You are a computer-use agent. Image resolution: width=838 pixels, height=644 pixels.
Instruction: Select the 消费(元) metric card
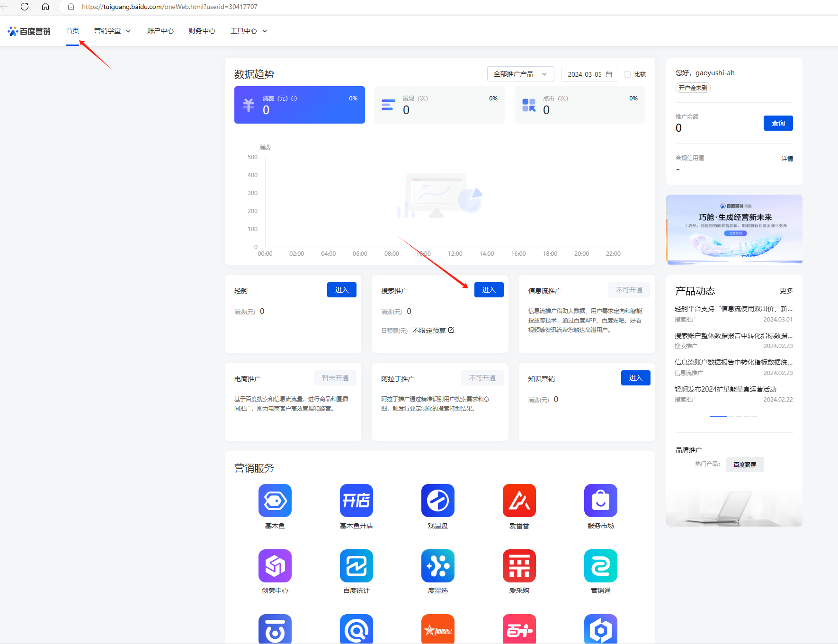pyautogui.click(x=300, y=105)
